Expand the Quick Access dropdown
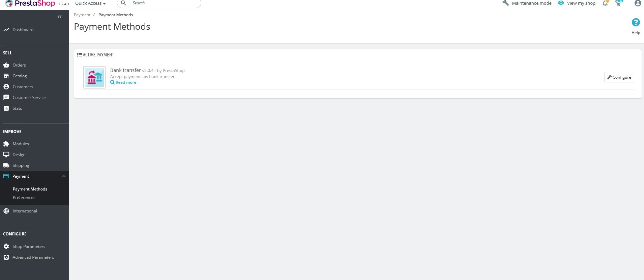This screenshot has width=644, height=280. pos(90,3)
